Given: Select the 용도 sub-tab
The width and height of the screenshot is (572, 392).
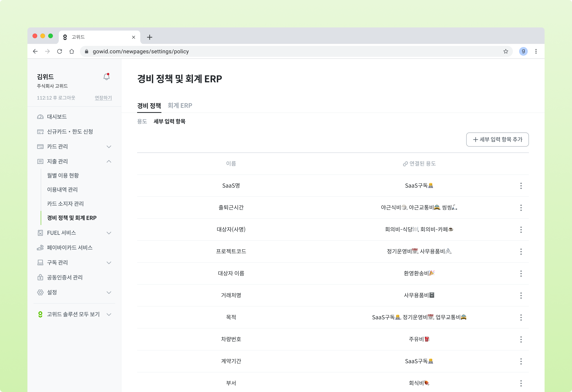Looking at the screenshot, I should [142, 121].
